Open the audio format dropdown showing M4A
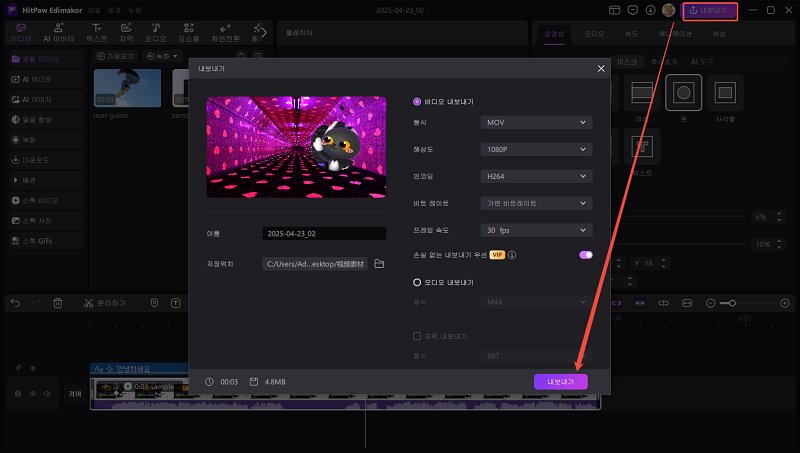This screenshot has width=800, height=453. click(x=536, y=302)
